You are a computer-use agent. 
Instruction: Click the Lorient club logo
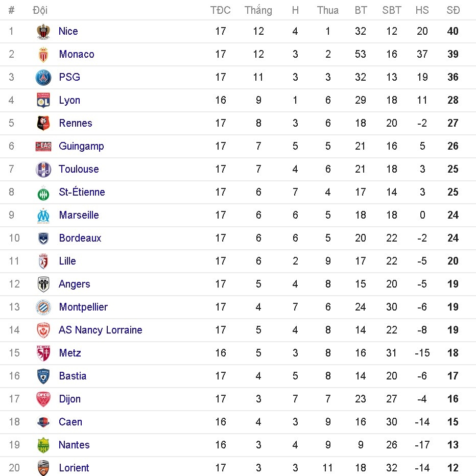point(43,468)
